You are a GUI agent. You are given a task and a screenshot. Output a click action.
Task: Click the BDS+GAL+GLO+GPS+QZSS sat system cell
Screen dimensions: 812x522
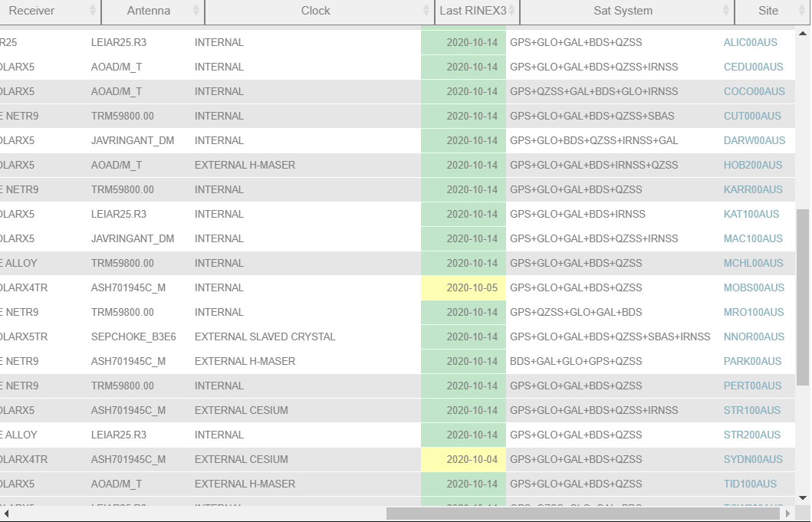[x=576, y=362]
